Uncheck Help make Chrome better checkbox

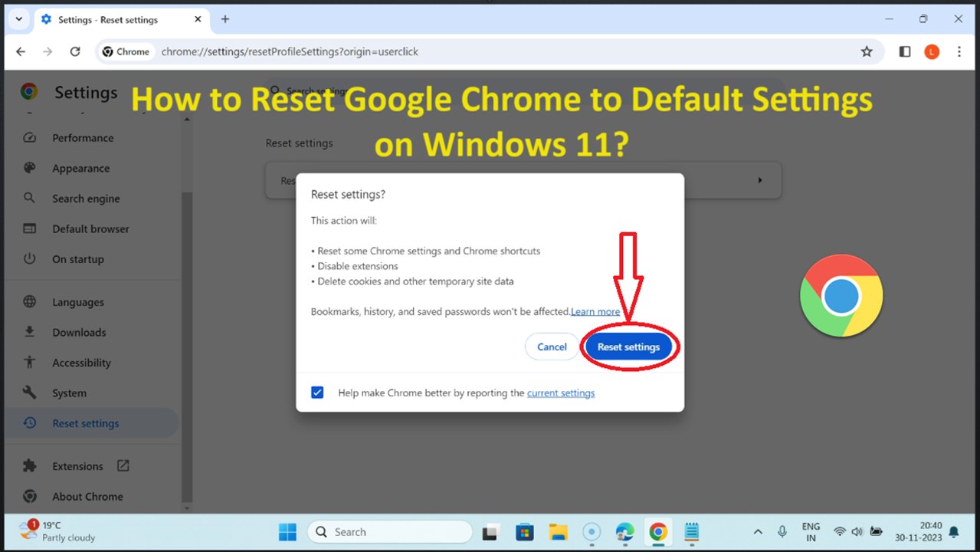(x=317, y=393)
